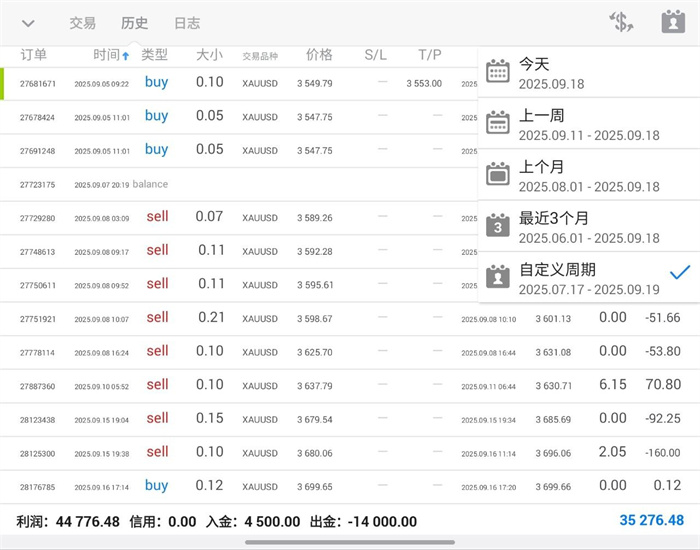
Task: Switch to the 日志 tab
Action: pyautogui.click(x=187, y=23)
